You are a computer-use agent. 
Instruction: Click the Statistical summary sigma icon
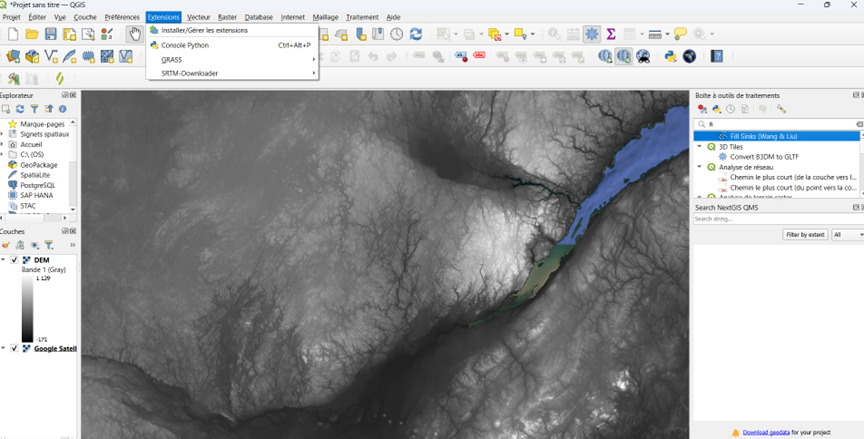click(x=611, y=35)
